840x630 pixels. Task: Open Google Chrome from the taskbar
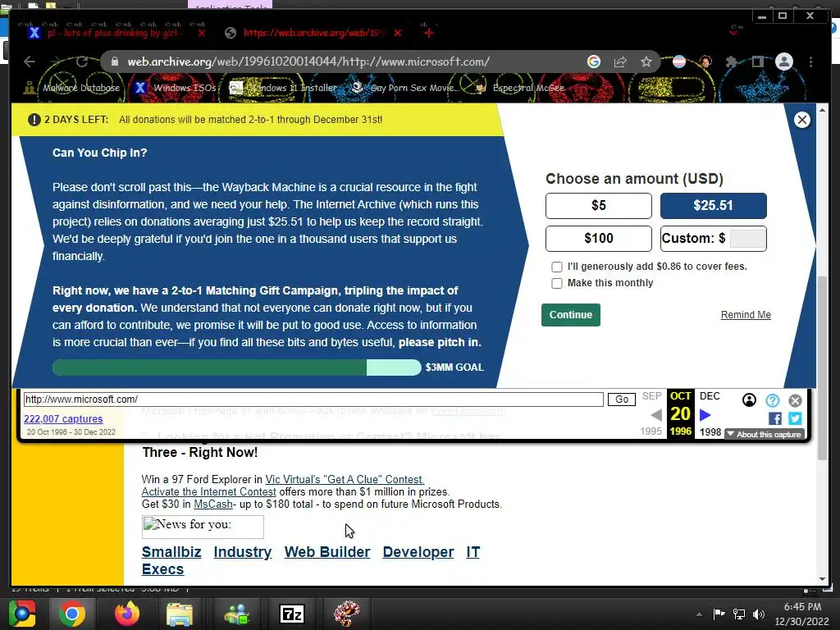coord(71,614)
